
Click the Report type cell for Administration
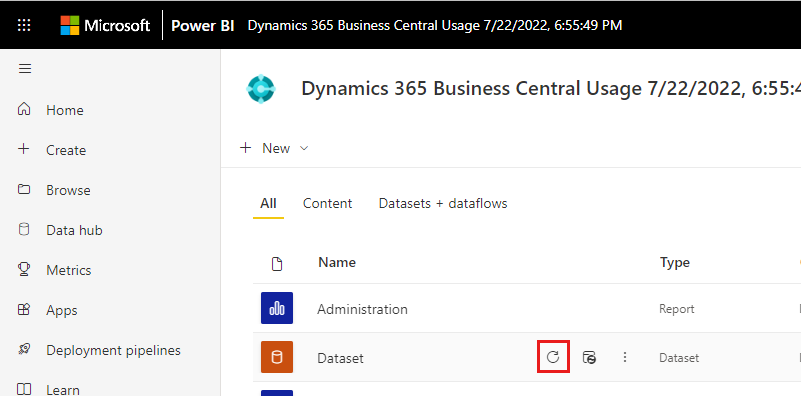[x=677, y=309]
